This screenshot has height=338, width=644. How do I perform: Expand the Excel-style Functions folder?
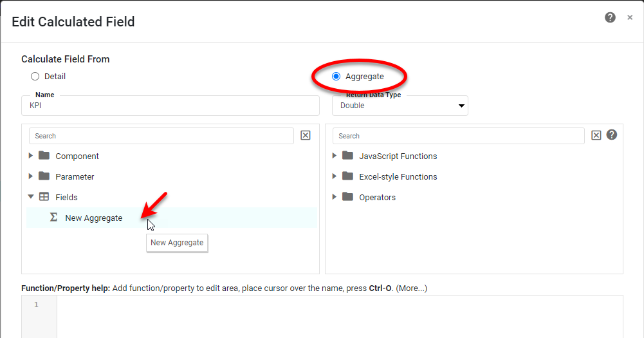335,176
